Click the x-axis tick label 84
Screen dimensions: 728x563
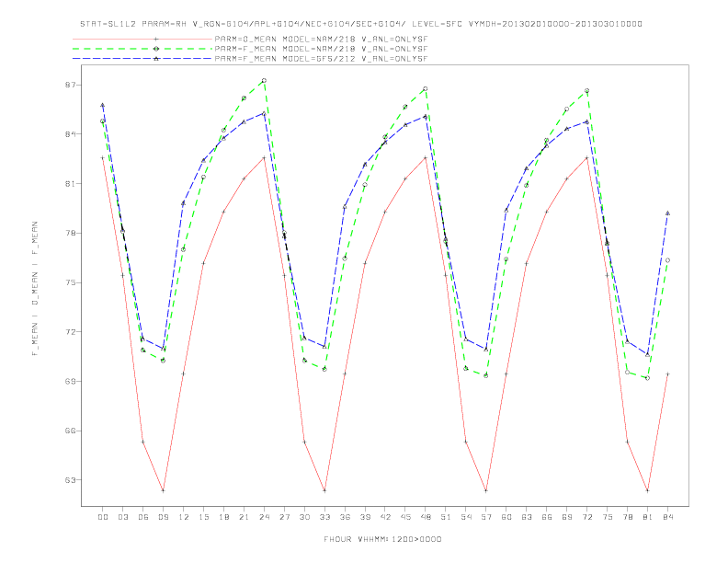click(667, 517)
